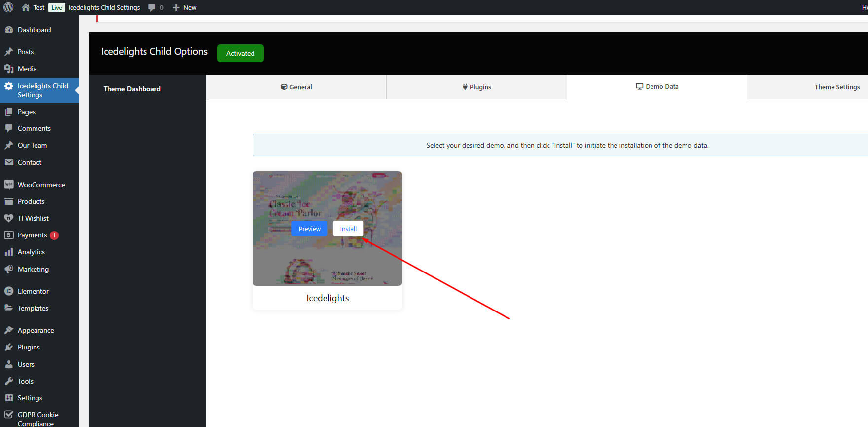
Task: Click the green Activated button
Action: coord(241,53)
